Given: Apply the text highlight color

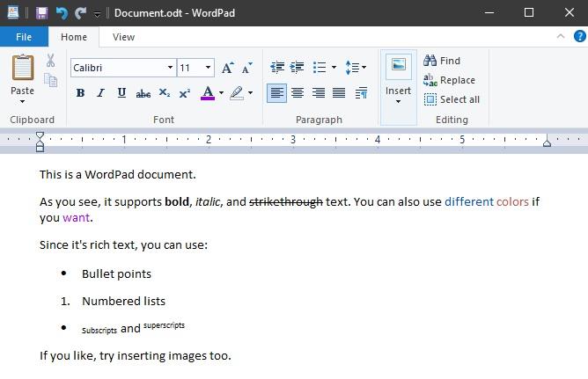Looking at the screenshot, I should (x=237, y=93).
